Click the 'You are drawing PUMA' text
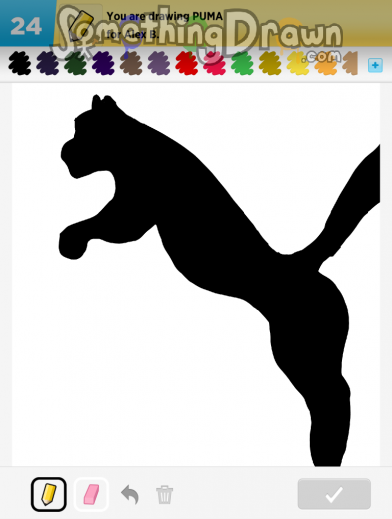 (x=165, y=16)
